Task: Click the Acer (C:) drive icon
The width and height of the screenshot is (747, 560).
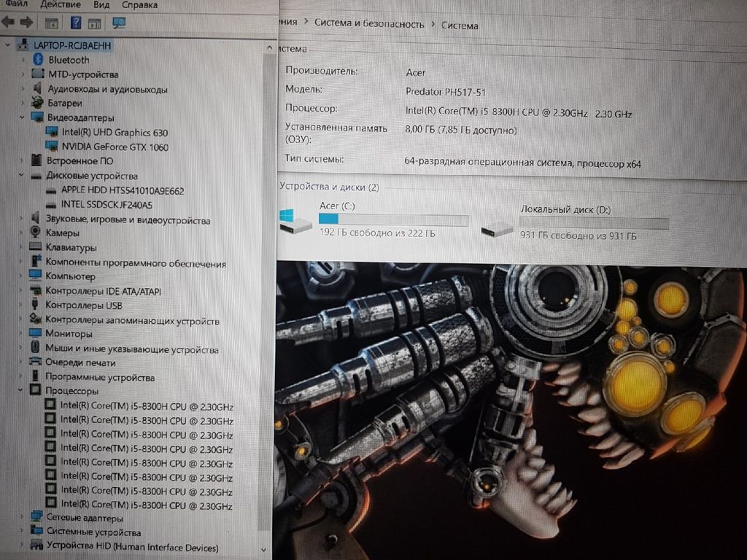Action: click(296, 222)
